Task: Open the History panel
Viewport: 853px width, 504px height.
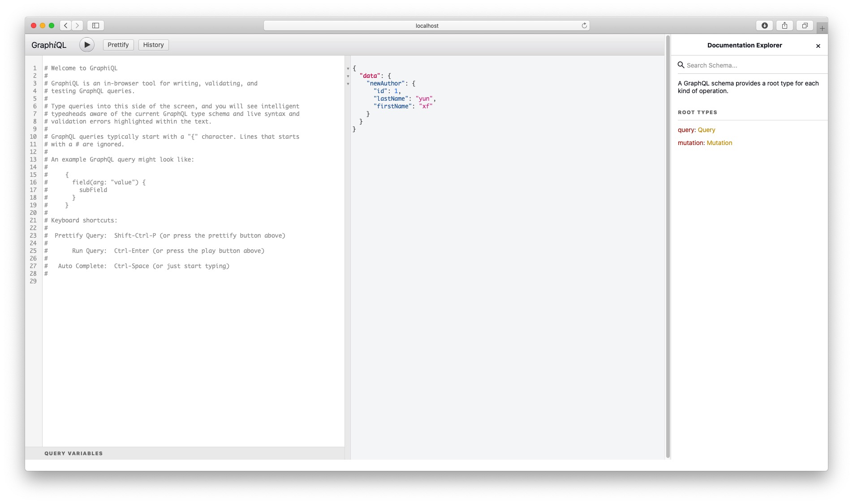Action: [x=153, y=45]
